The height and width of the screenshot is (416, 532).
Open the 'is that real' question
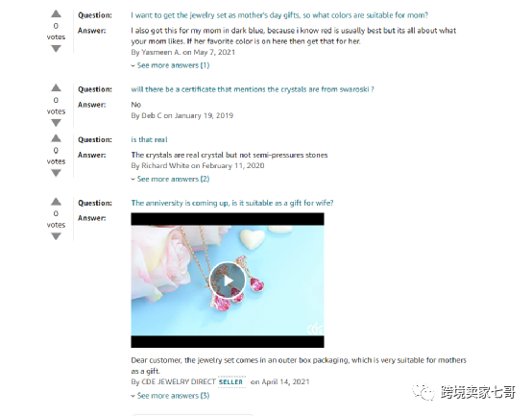coord(149,140)
